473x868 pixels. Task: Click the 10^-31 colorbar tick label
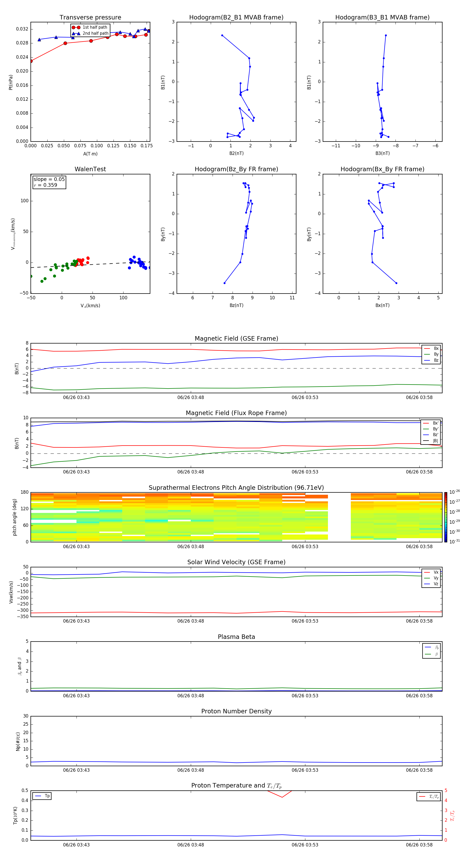coord(455,542)
